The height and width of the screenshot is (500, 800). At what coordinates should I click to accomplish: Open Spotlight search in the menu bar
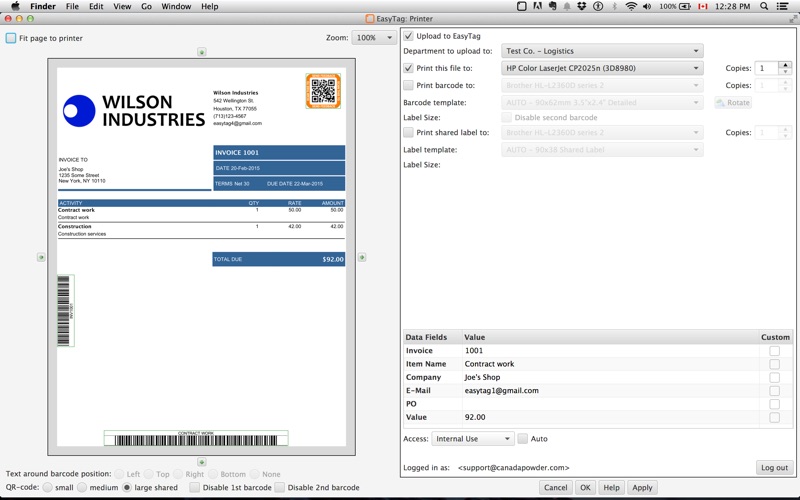(764, 6)
